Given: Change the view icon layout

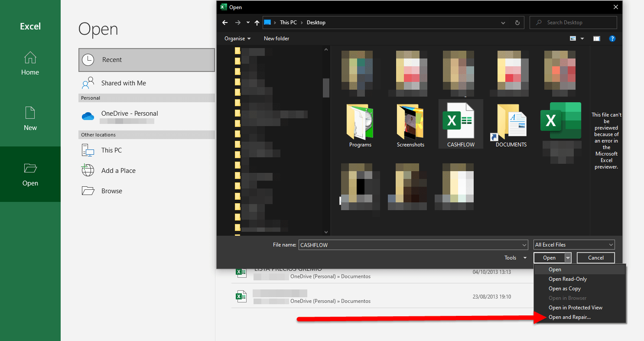Looking at the screenshot, I should (573, 39).
